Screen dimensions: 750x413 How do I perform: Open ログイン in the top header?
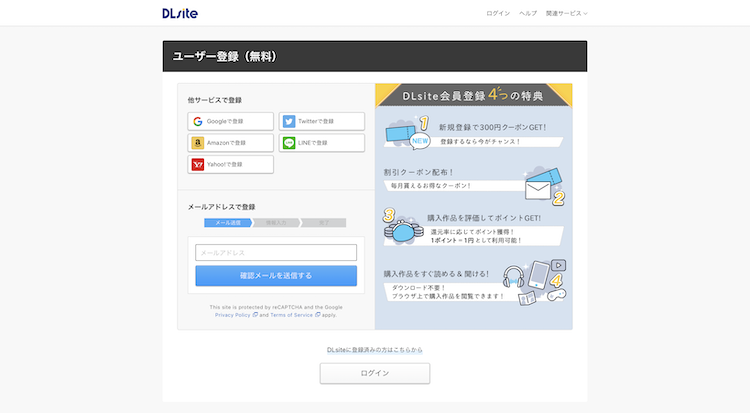click(498, 13)
